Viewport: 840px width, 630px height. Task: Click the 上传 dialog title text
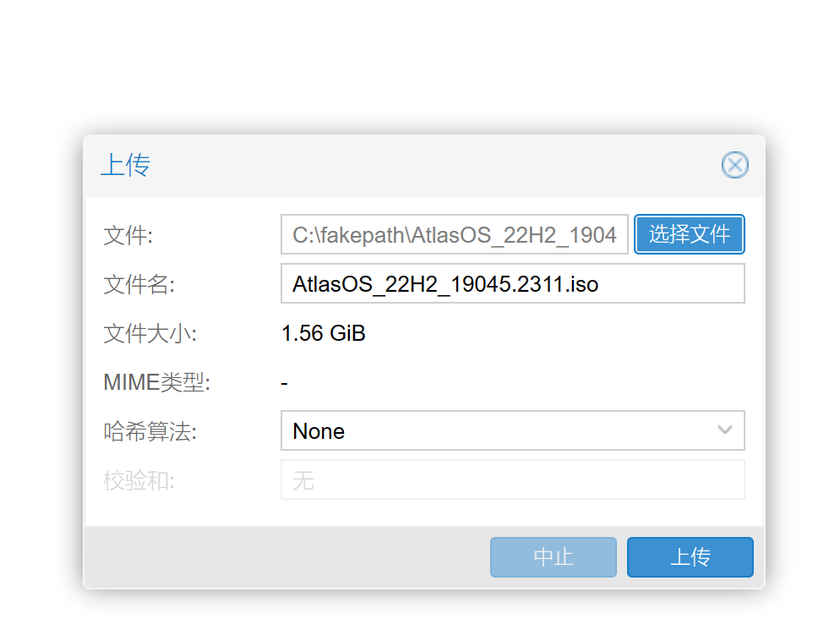pyautogui.click(x=125, y=165)
